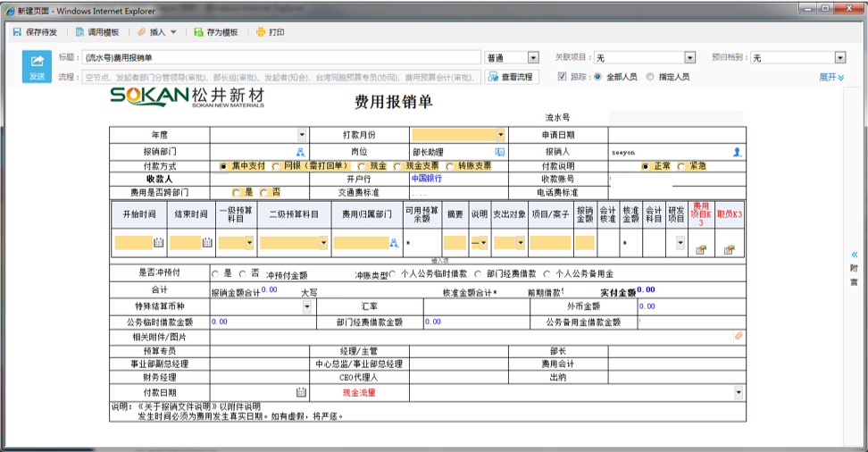Click the 结束时间 calendar icon

pyautogui.click(x=207, y=242)
